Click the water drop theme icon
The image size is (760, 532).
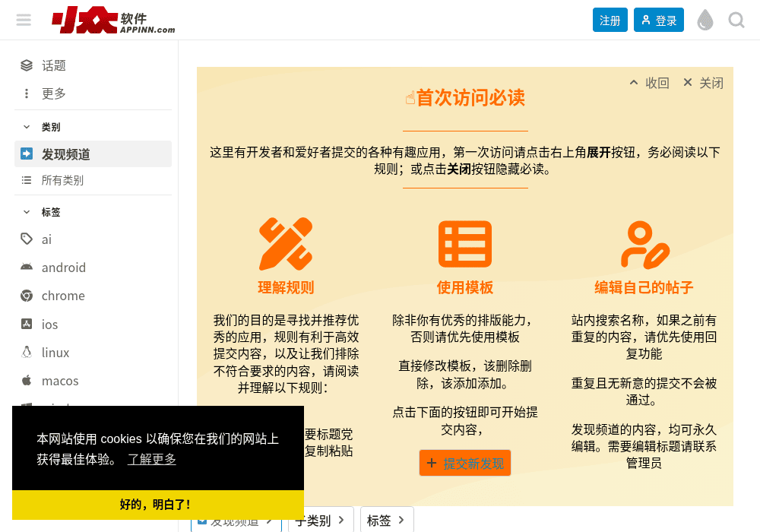[705, 20]
